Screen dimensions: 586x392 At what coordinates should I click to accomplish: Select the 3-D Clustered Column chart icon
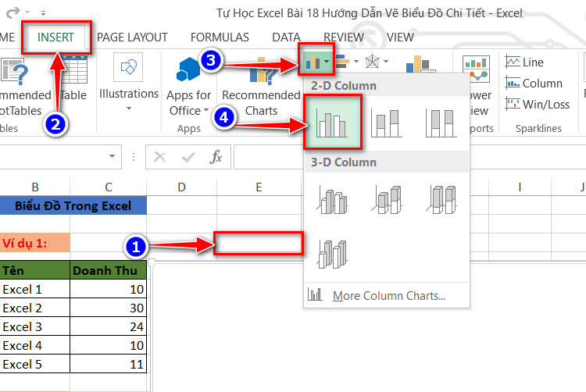click(x=332, y=201)
